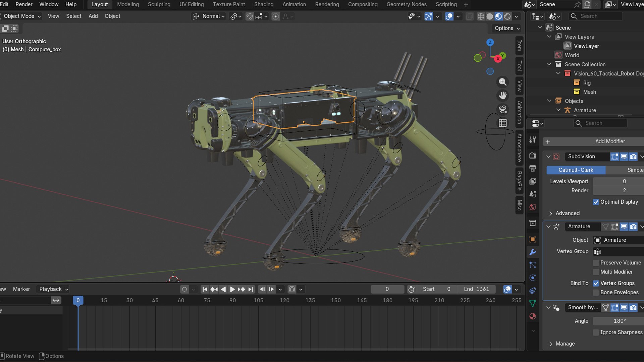This screenshot has width=644, height=362.
Task: Click the Z axis on the navigation gizmo
Action: coord(490,42)
